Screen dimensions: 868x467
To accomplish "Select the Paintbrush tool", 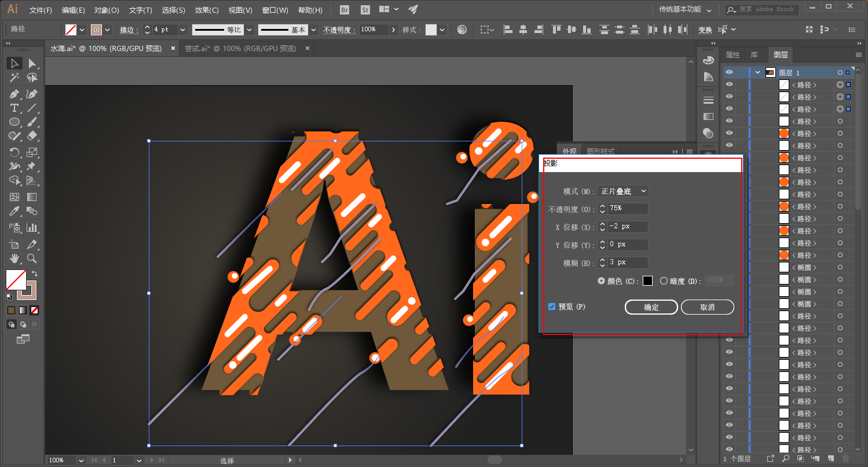I will 32,122.
